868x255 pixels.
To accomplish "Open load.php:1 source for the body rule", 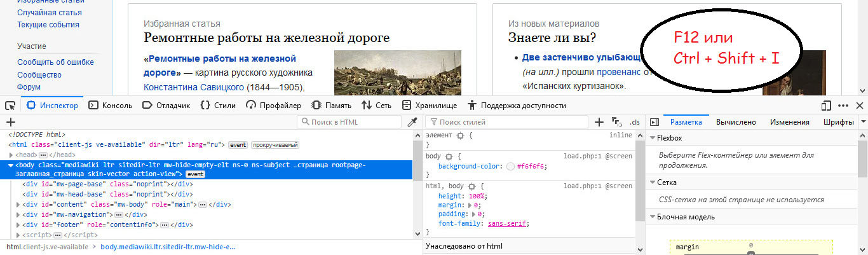I will 598,156.
